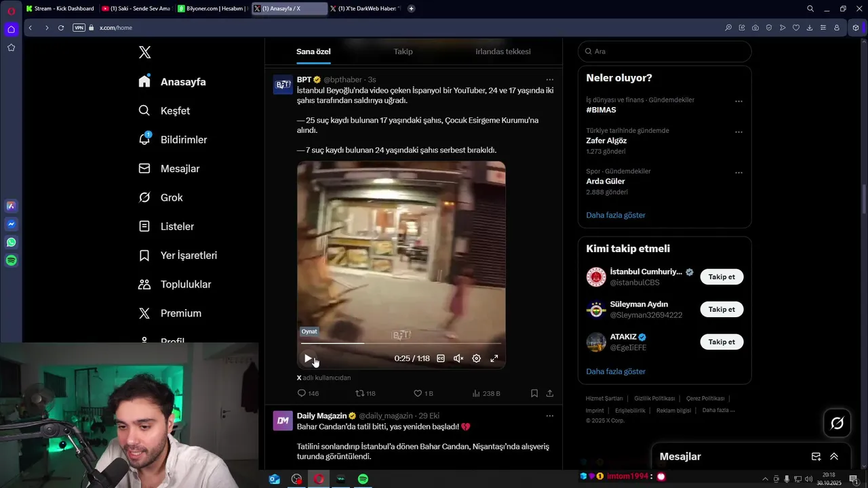Screen dimensions: 868x488
Task: Show more trends Daha fazla göster
Action: tap(616, 215)
